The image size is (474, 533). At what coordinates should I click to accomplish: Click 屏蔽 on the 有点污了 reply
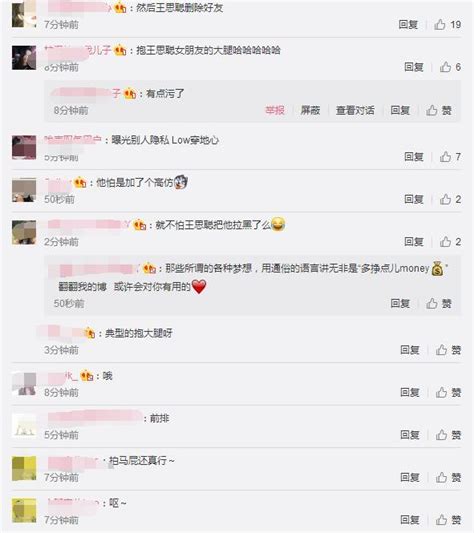point(310,110)
